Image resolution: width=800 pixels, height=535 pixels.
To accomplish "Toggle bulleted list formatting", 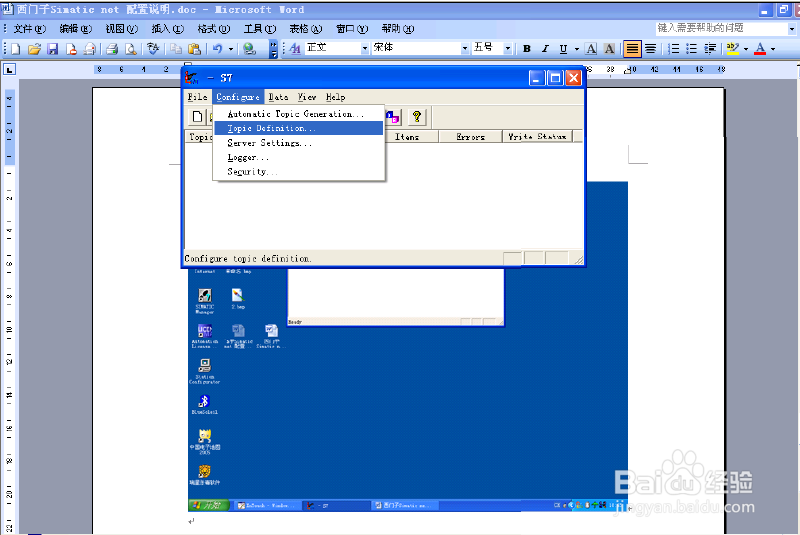I will point(692,49).
